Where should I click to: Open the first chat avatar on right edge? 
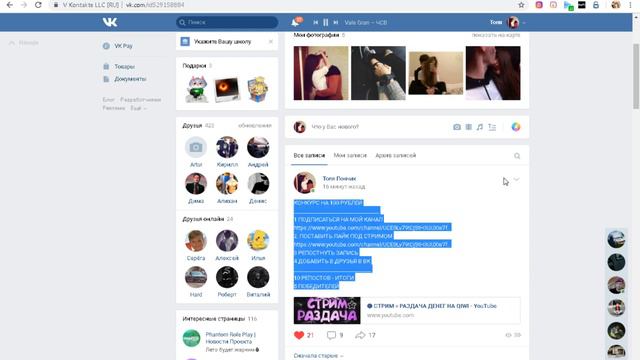click(x=616, y=240)
